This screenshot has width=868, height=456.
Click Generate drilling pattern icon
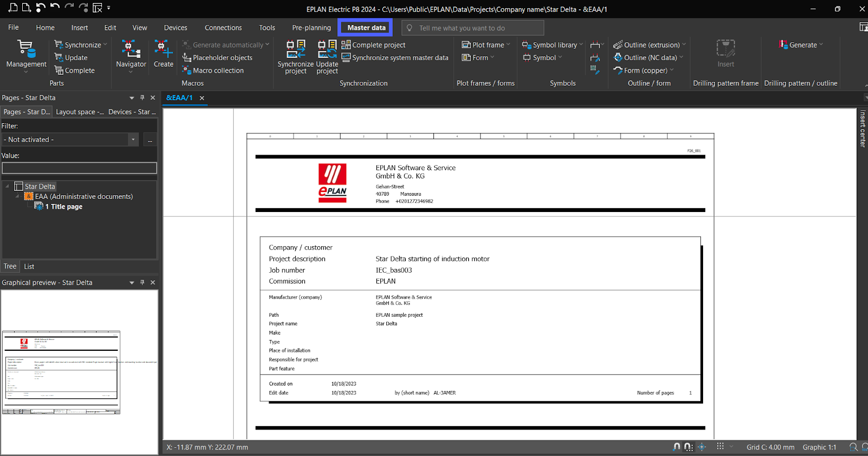(783, 44)
